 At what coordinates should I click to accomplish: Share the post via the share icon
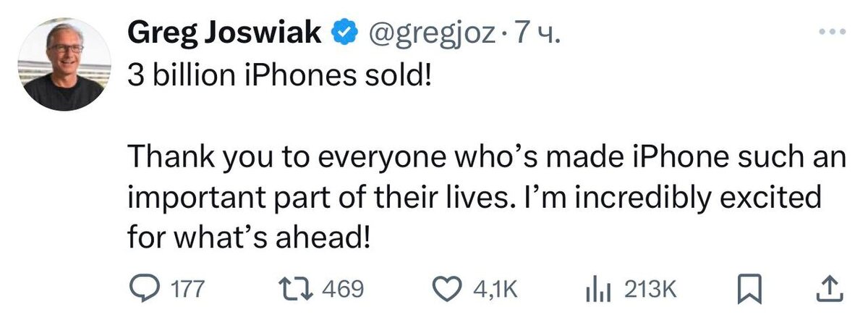coord(830,290)
